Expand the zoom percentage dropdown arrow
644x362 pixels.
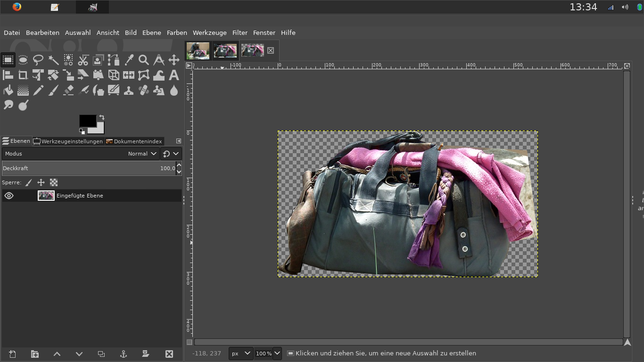click(277, 353)
